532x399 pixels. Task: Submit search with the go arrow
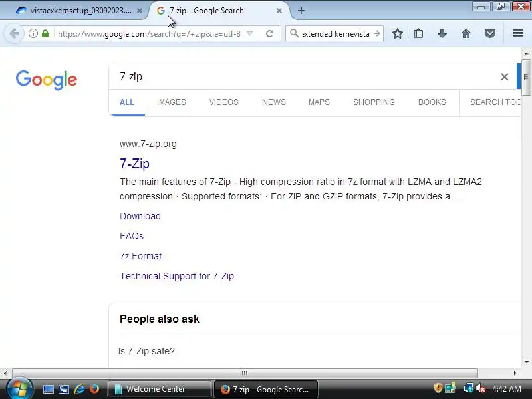coord(377,33)
